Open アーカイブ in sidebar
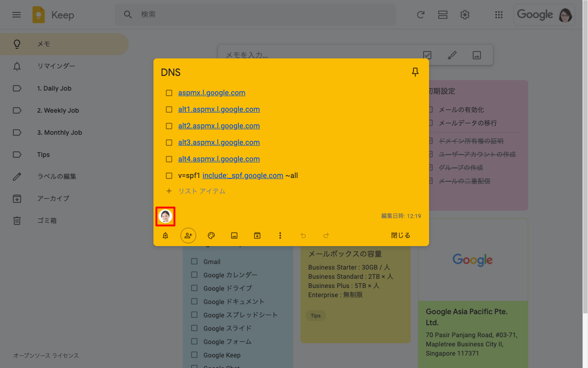Image resolution: width=588 pixels, height=368 pixels. click(x=64, y=199)
